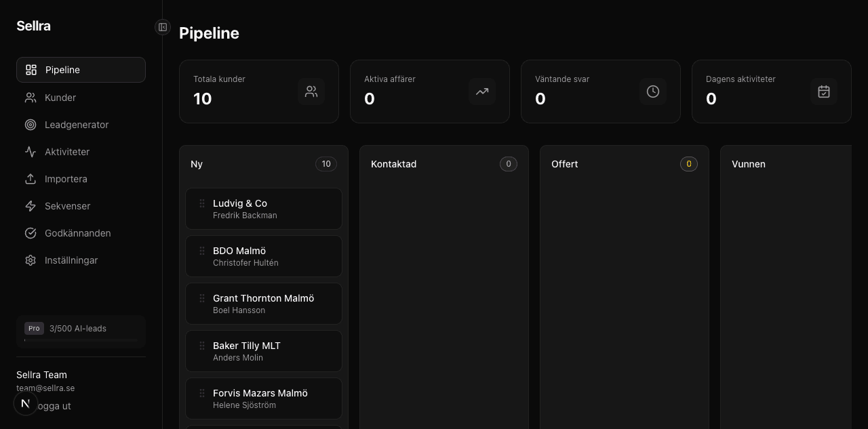
Task: Click the drag handle on BDO Malmö card
Action: tap(202, 251)
